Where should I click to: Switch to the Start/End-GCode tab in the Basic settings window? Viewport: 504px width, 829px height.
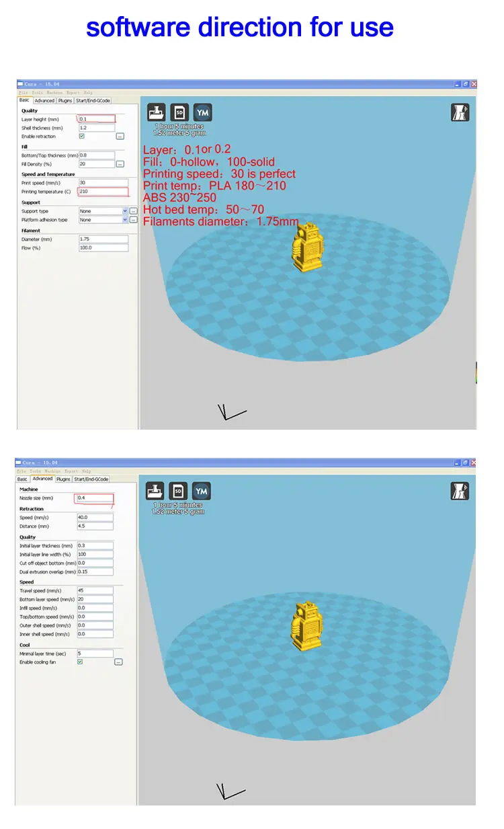93,101
